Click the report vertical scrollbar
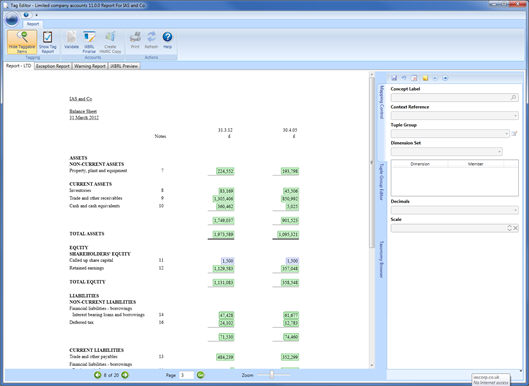Viewport: 529px width, 386px height. click(x=372, y=163)
